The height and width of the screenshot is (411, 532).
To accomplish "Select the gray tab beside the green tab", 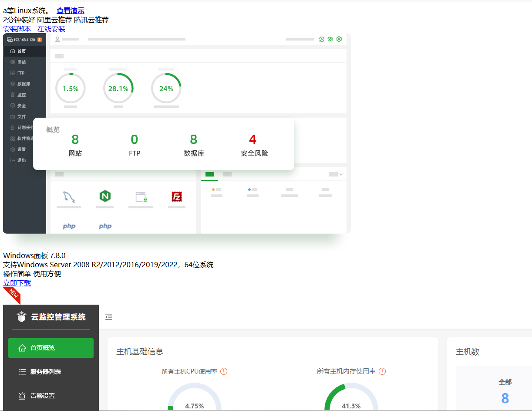I will pyautogui.click(x=227, y=174).
